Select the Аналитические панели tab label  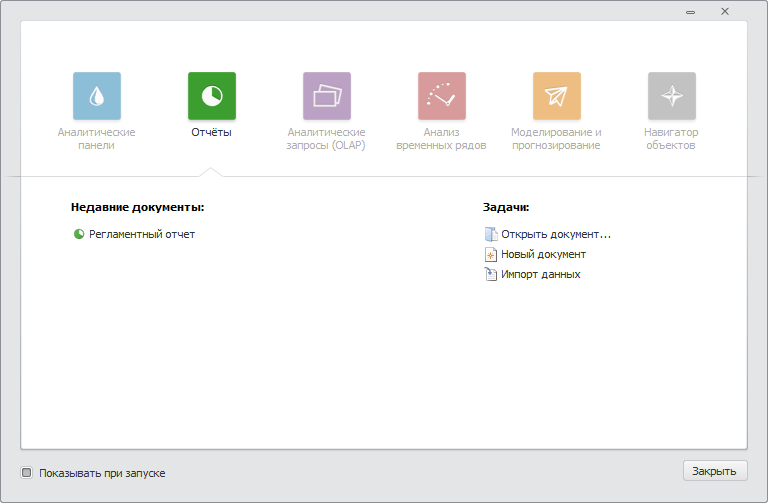97,138
